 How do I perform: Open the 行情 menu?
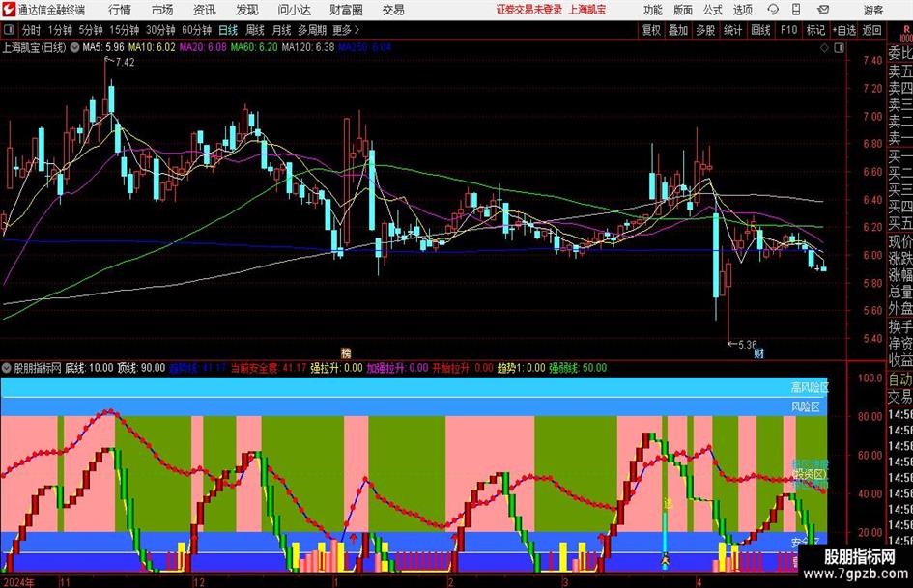coord(120,10)
